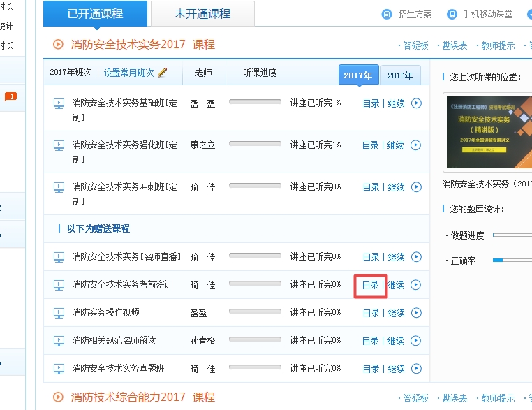Screen dimensions: 532x410
Task: Open 答疑板 for 消防技术综合能力2017
Action: [415, 398]
